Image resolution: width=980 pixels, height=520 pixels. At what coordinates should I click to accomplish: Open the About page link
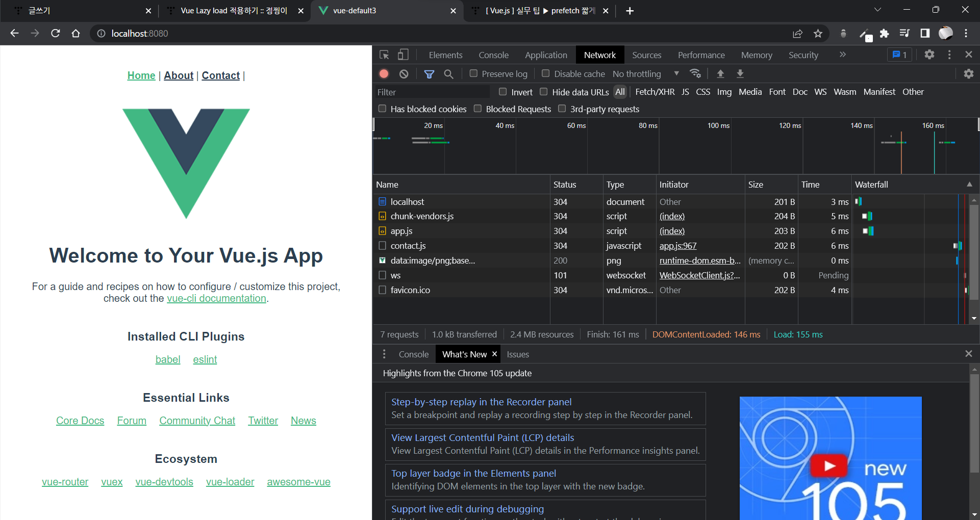tap(179, 75)
